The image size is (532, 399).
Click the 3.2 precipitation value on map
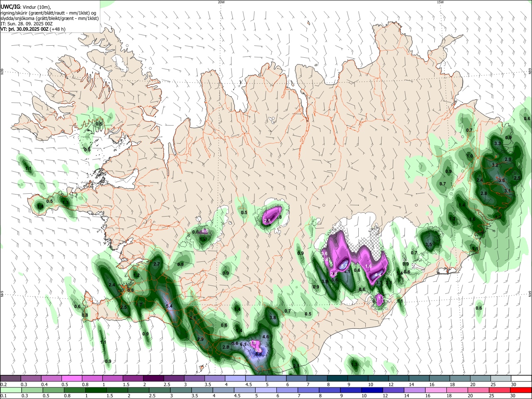coord(495,165)
